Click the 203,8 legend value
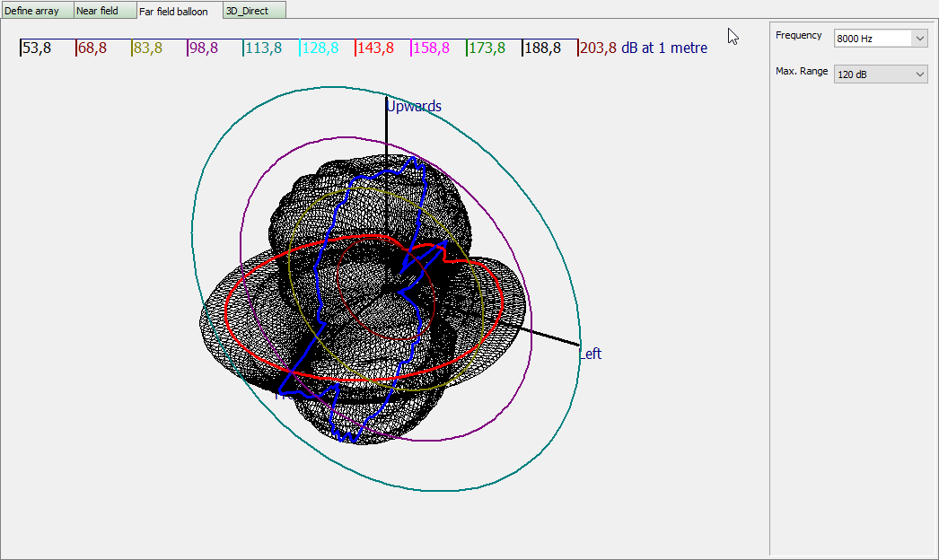 click(598, 48)
